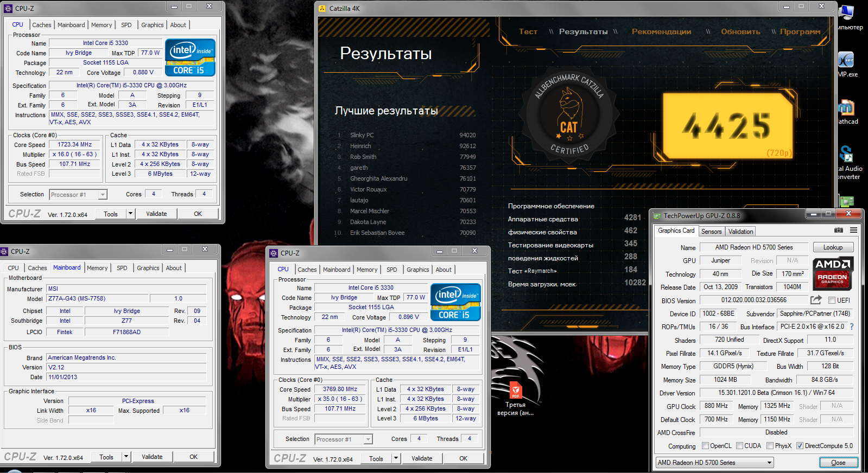Toggle the DirectCompute 5.0 checkbox
This screenshot has height=473, width=868.
click(800, 446)
